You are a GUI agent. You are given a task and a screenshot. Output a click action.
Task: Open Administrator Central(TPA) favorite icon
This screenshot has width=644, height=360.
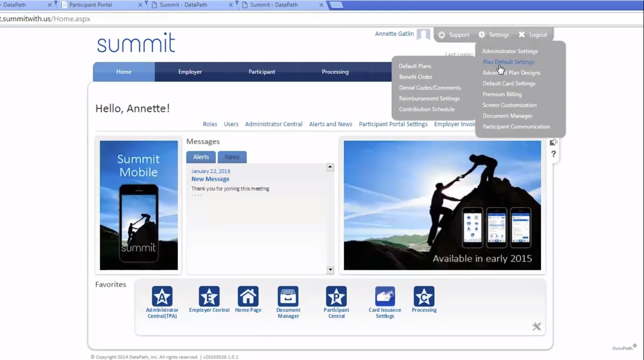pos(162,296)
